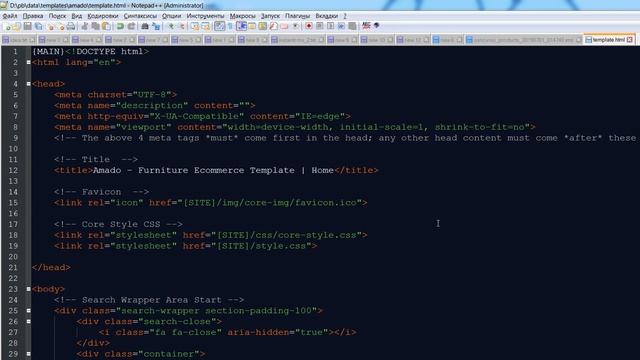Image resolution: width=640 pixels, height=360 pixels.
Task: Collapse the head block on line 4
Action: [x=29, y=84]
